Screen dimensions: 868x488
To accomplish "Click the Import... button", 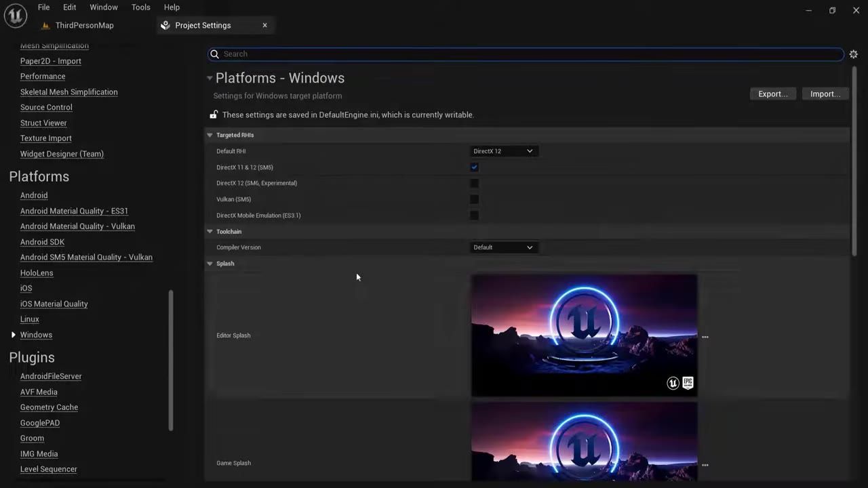I will (x=825, y=94).
